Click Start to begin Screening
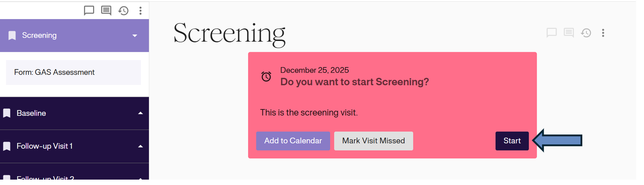 (512, 141)
